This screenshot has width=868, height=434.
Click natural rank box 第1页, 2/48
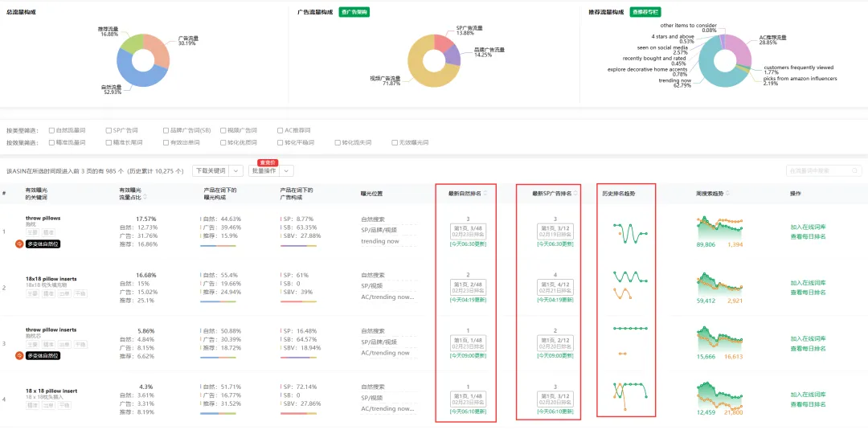pyautogui.click(x=468, y=287)
